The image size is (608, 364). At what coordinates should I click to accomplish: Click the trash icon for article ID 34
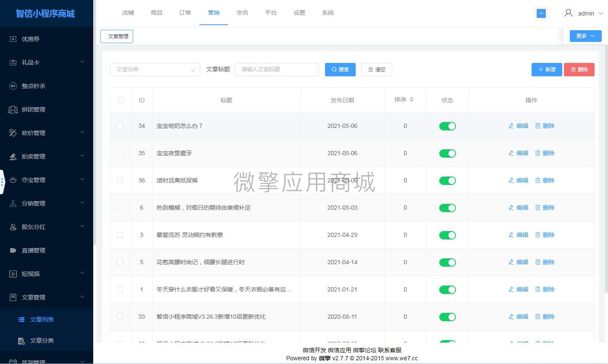click(537, 126)
